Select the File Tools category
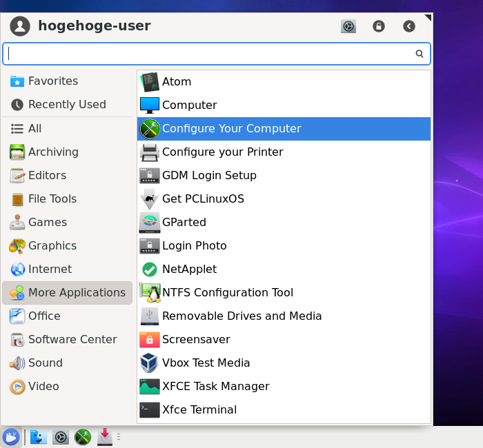This screenshot has height=448, width=483. 67,199
